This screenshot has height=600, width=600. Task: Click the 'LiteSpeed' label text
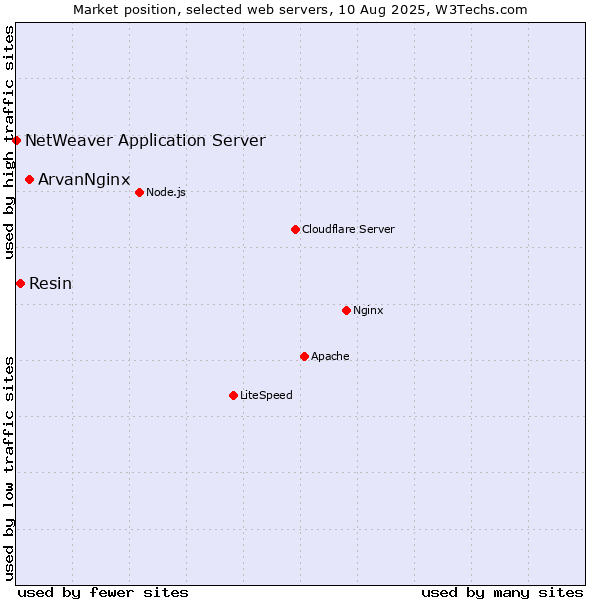click(266, 395)
